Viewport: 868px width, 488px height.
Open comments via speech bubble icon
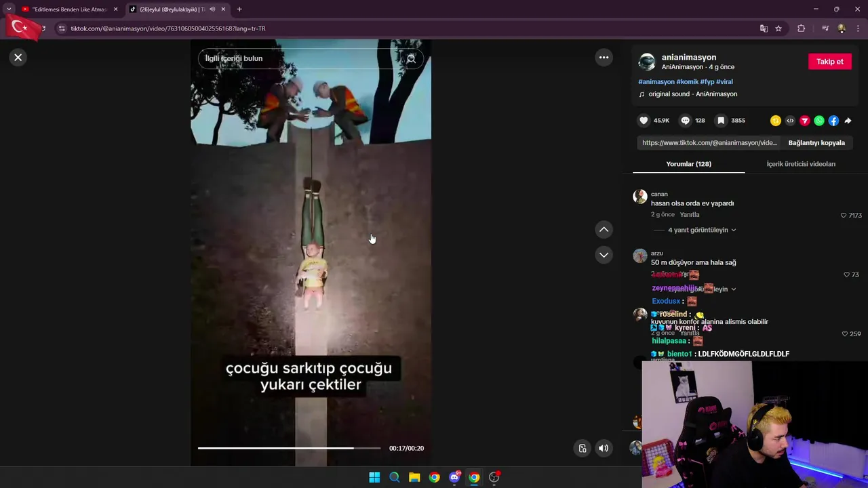coord(686,121)
